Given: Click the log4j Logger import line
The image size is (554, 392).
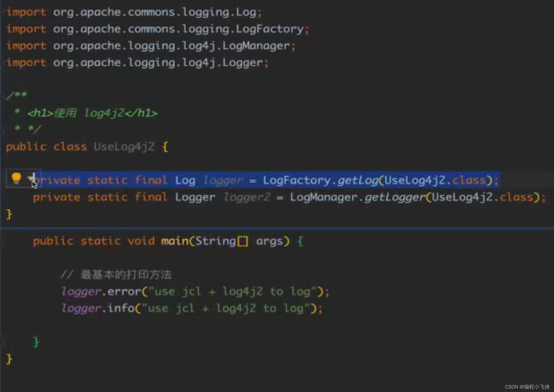Looking at the screenshot, I should [137, 63].
